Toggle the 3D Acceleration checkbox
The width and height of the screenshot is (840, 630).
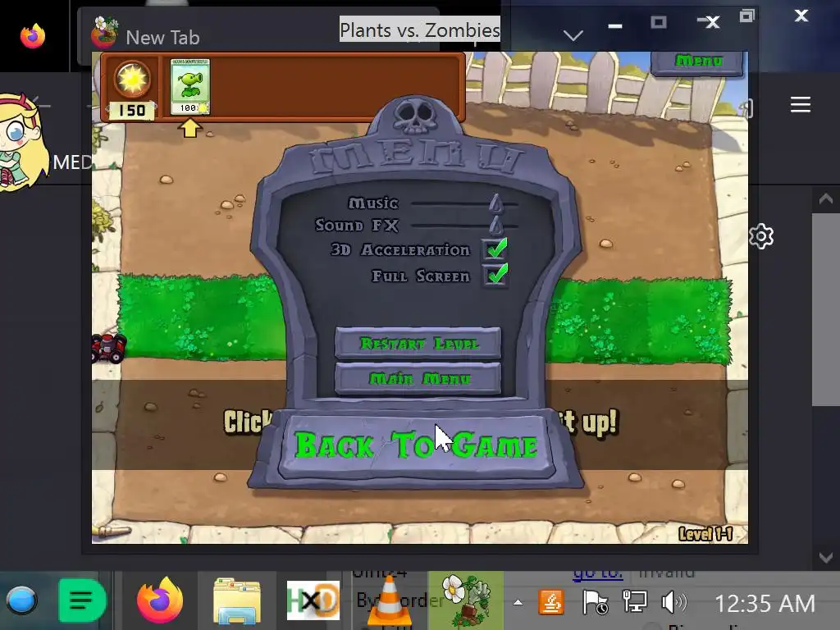click(x=496, y=249)
